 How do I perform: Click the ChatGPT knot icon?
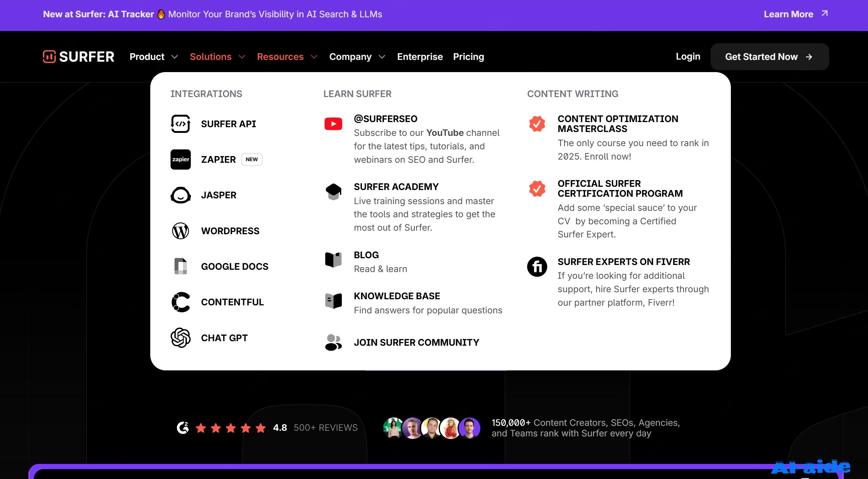pos(181,337)
